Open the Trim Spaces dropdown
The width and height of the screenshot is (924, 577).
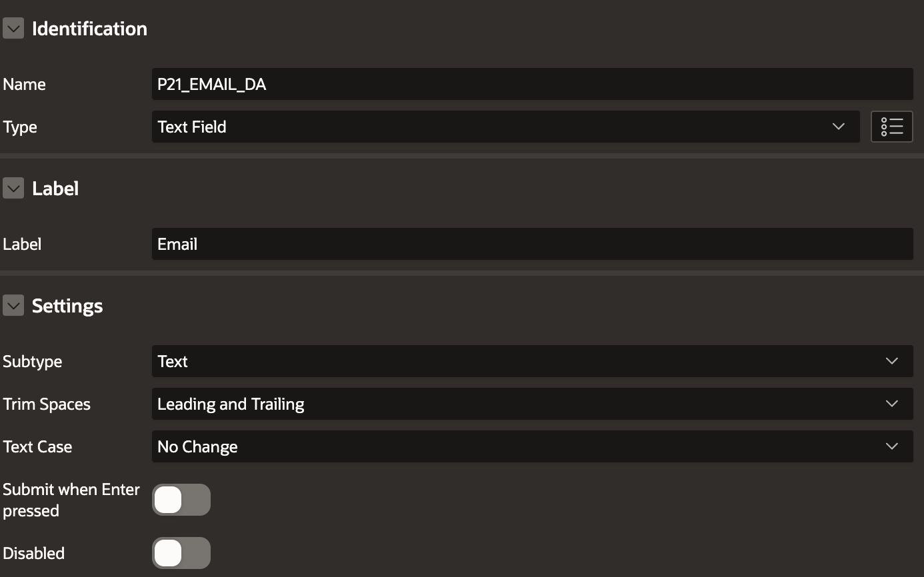click(x=532, y=404)
